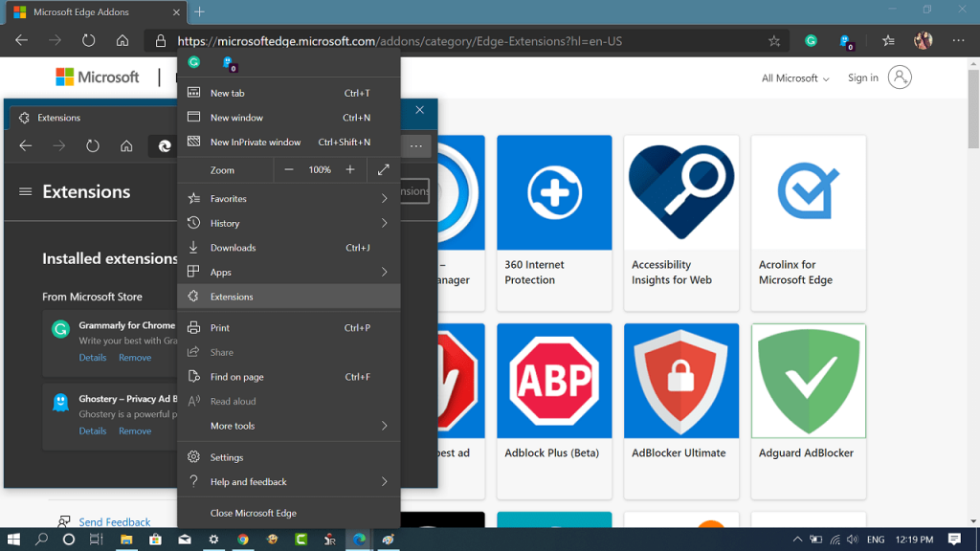
Task: Click Details link under Grammarly for Chrome
Action: 93,358
